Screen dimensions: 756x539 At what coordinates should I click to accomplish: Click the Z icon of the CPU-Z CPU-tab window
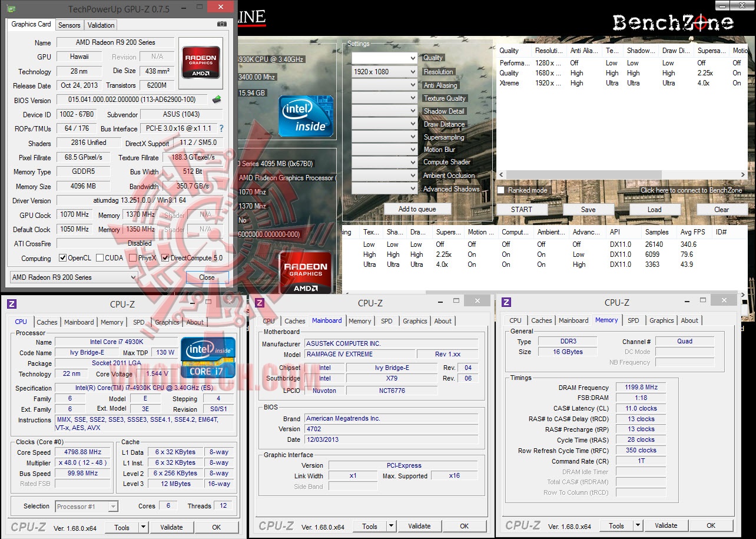click(11, 303)
